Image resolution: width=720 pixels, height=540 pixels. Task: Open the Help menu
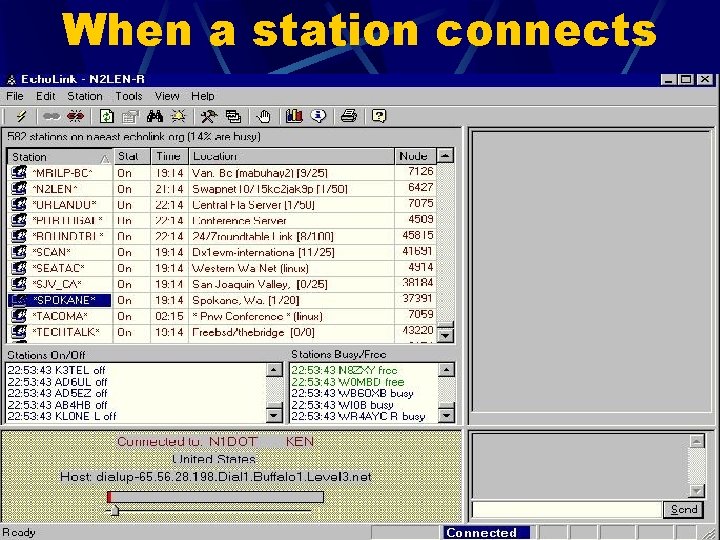click(202, 96)
